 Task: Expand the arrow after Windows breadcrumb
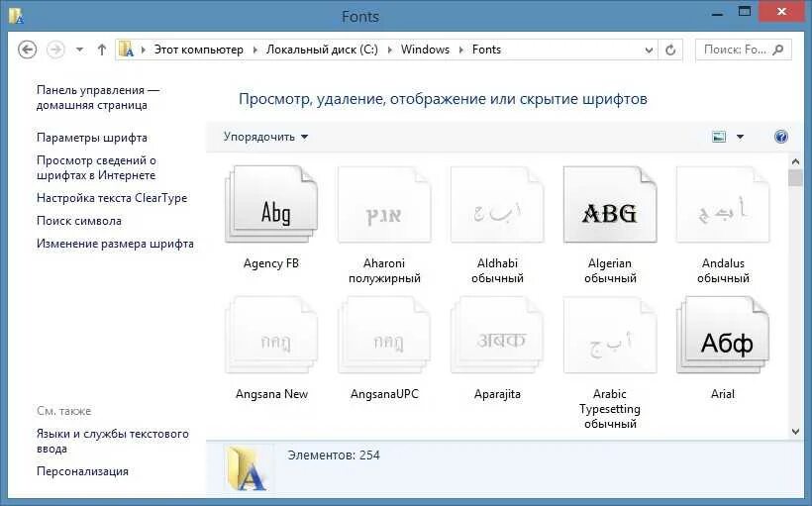tap(460, 50)
